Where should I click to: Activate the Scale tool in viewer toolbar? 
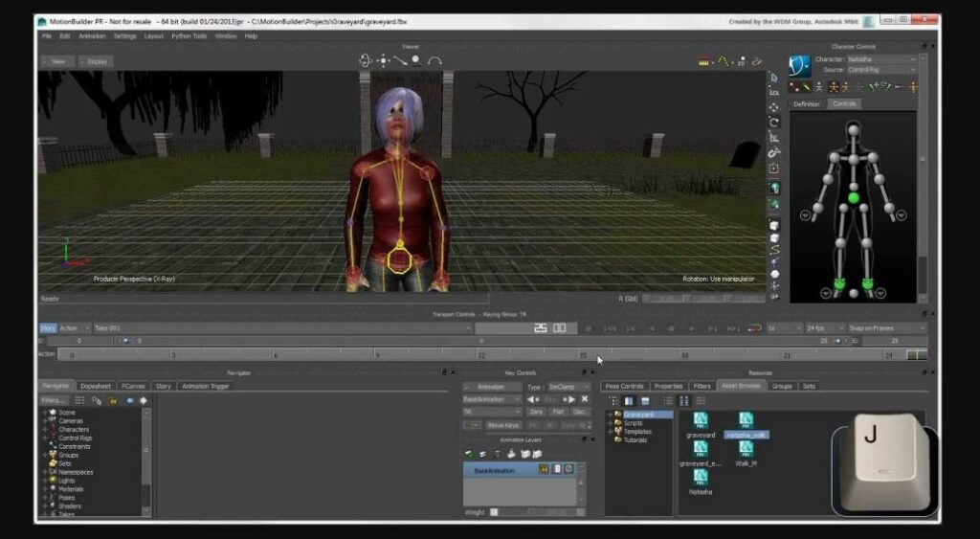point(773,138)
